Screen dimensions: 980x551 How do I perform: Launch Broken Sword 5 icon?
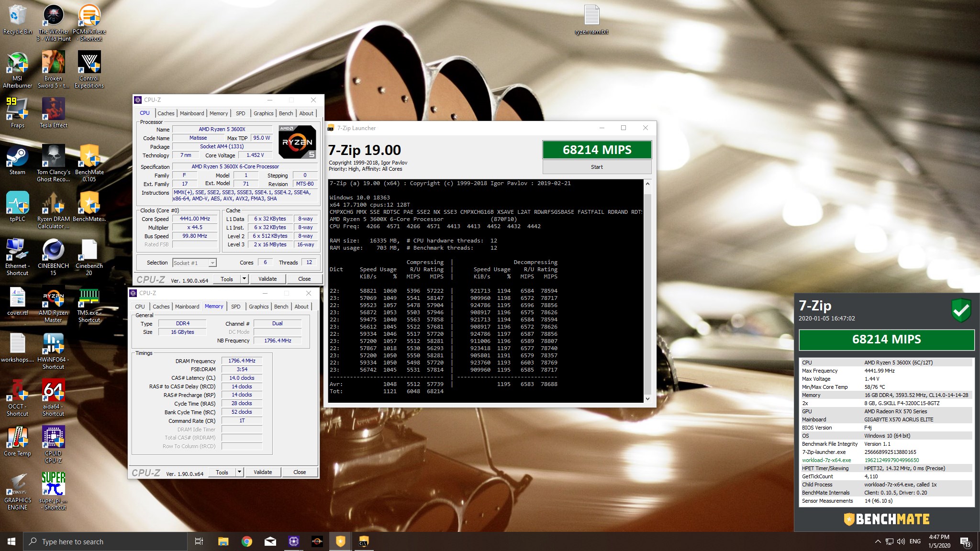[x=54, y=70]
